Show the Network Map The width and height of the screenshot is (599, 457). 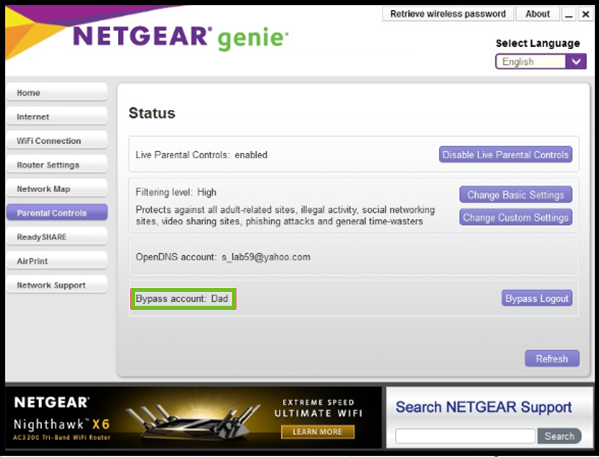(x=57, y=189)
